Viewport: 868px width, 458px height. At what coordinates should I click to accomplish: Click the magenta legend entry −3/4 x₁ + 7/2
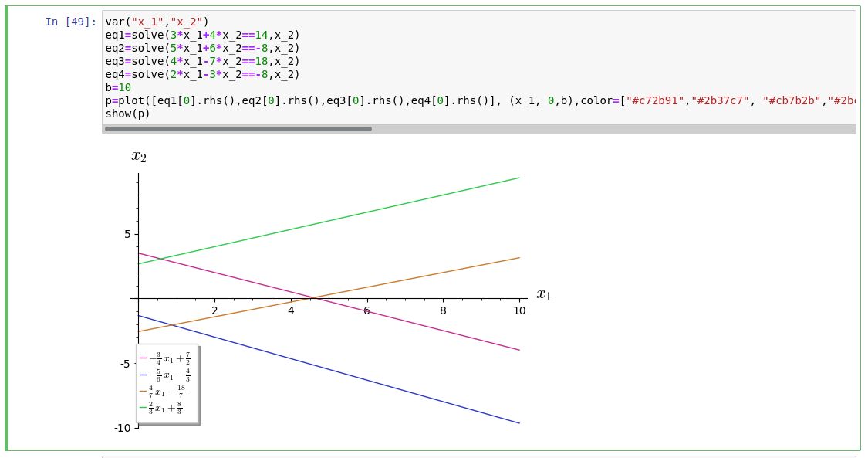pos(165,358)
